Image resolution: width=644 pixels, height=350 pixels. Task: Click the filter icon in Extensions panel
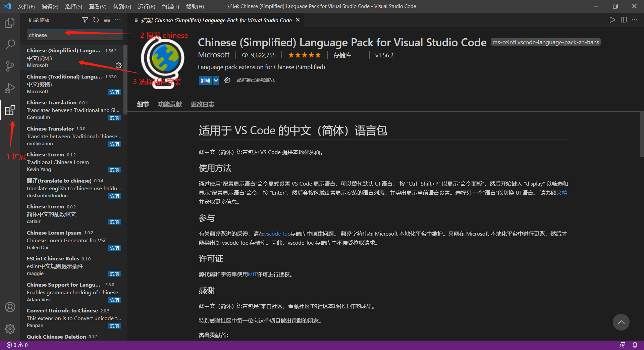pos(85,20)
